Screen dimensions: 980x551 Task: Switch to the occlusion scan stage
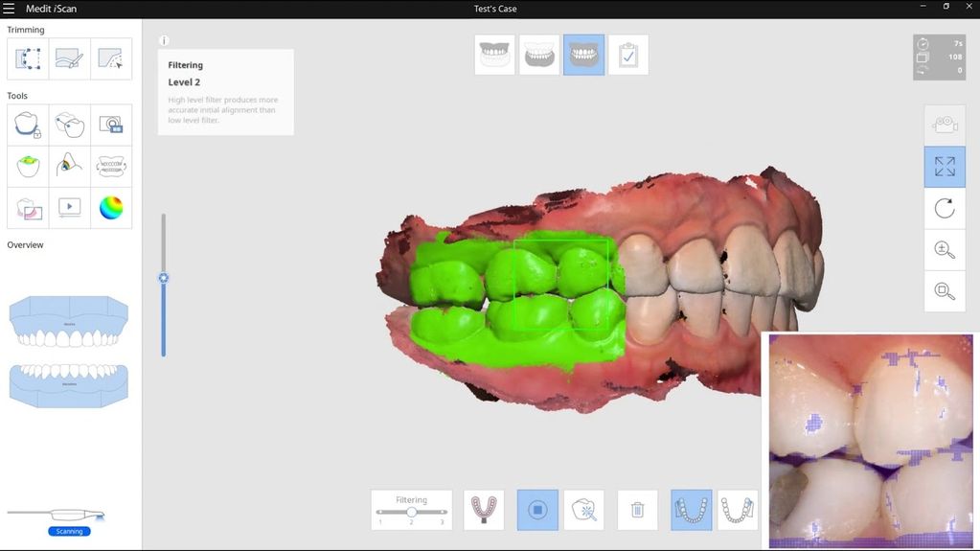pyautogui.click(x=583, y=55)
